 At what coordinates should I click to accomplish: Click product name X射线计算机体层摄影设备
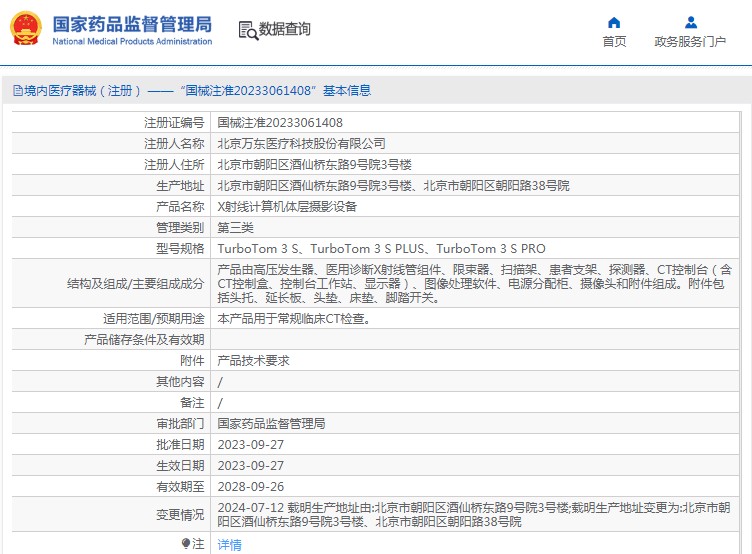click(287, 207)
